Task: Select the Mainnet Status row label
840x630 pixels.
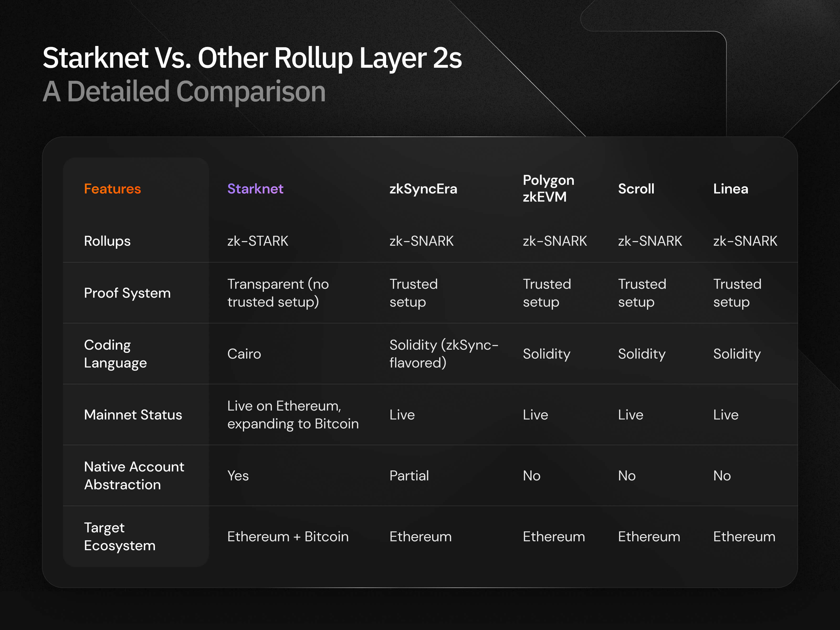Action: 133,415
